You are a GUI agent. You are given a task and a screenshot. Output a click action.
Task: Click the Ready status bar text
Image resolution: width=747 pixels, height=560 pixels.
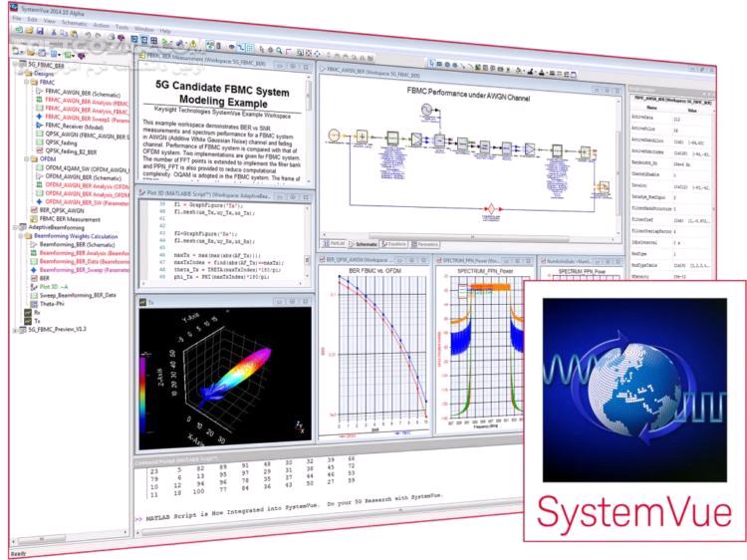pyautogui.click(x=19, y=553)
